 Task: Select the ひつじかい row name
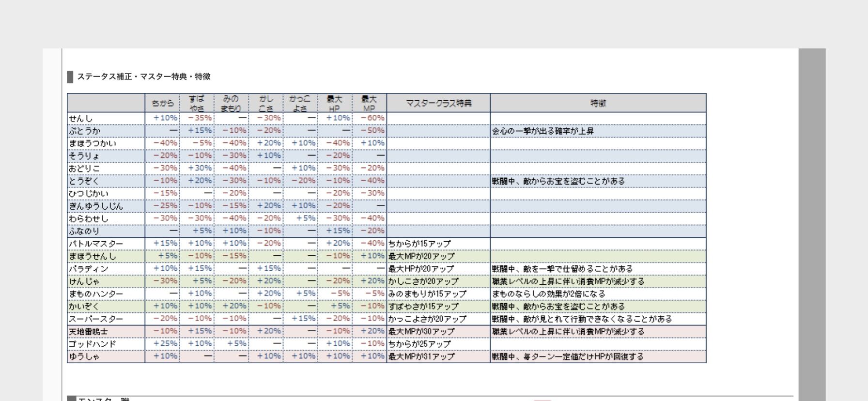coord(88,194)
